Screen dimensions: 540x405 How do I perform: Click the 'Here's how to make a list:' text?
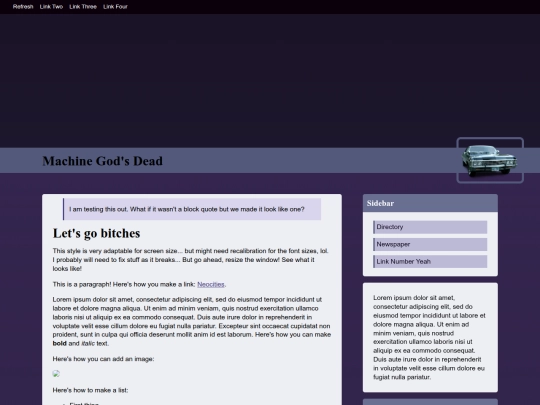click(x=90, y=390)
